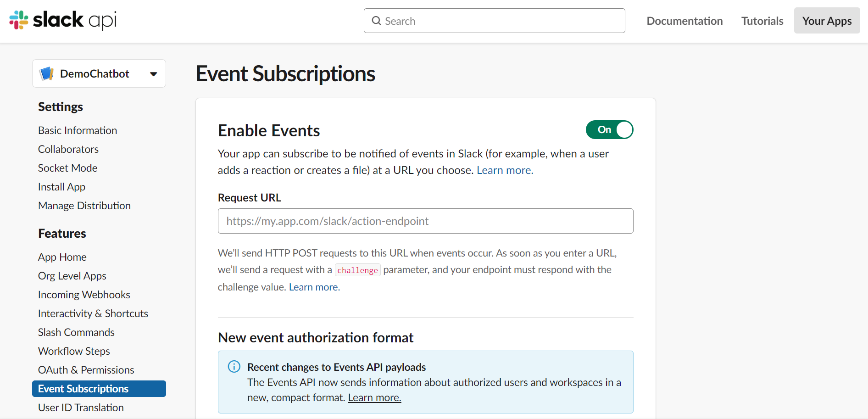This screenshot has height=419, width=868.
Task: Click Learn more link after URL you choose
Action: tap(505, 170)
